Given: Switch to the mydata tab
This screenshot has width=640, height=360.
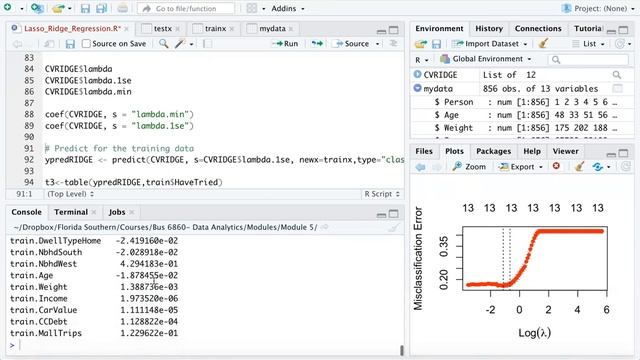Looking at the screenshot, I should (x=272, y=29).
